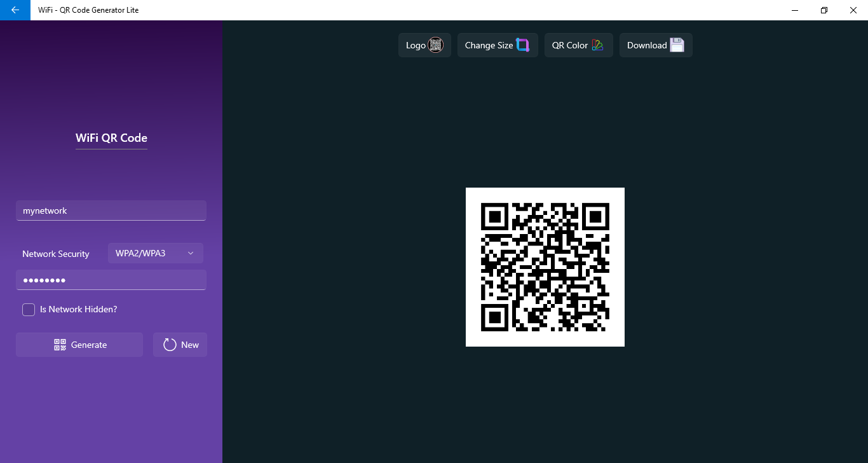This screenshot has width=868, height=463.
Task: Click the generated QR code image
Action: [545, 267]
